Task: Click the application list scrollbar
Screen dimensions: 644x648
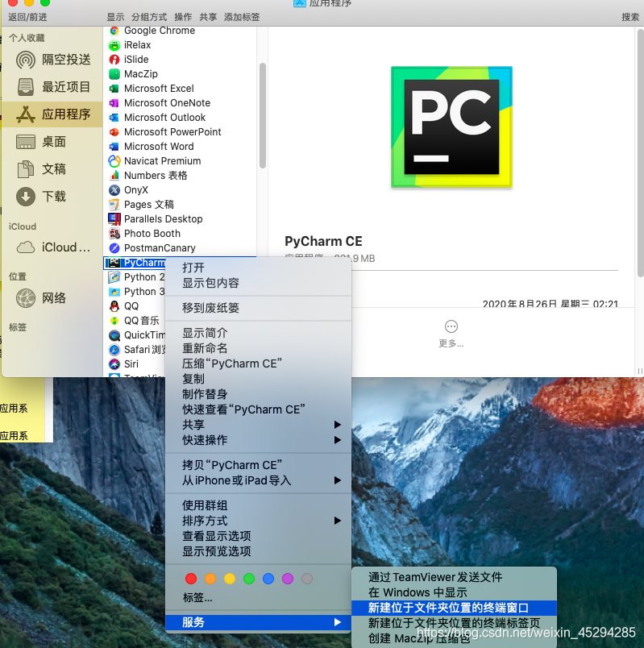Action: (263, 116)
